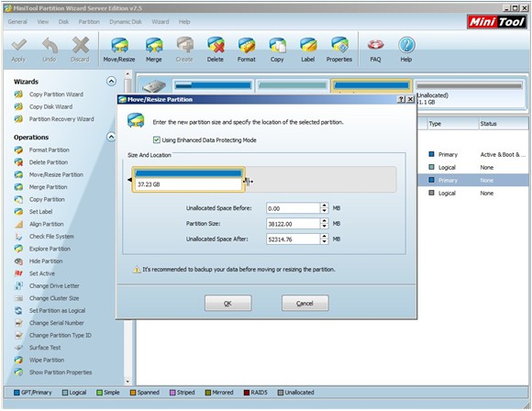Viewport: 532px width, 411px height.
Task: Click the Label toolbar icon
Action: [x=308, y=46]
